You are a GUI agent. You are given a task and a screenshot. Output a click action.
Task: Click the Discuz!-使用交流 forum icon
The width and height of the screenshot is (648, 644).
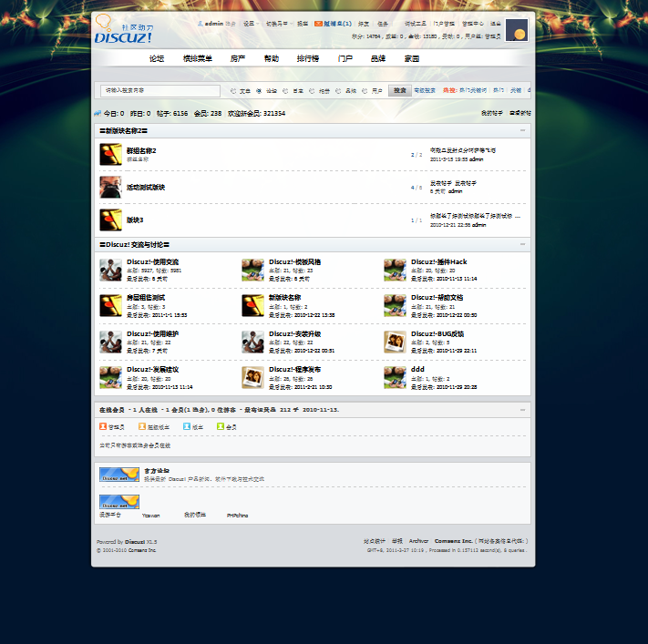point(111,270)
